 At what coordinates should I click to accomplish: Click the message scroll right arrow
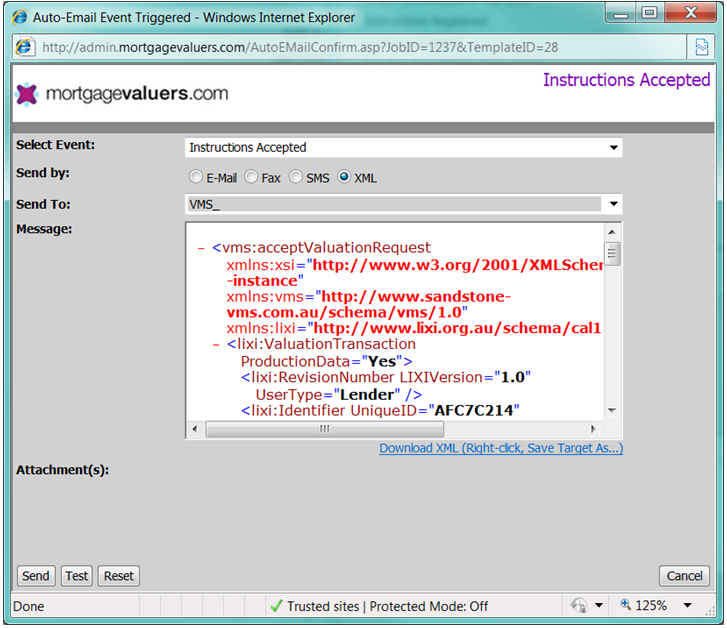593,429
